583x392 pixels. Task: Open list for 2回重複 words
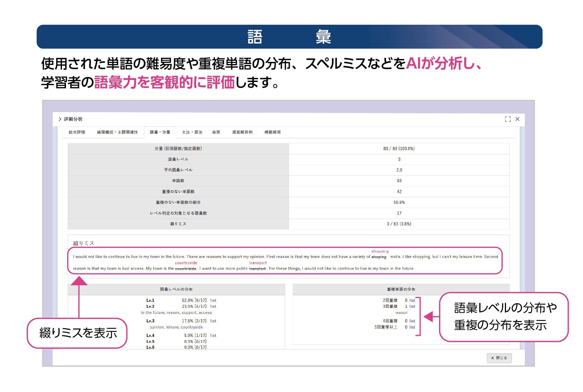click(412, 300)
